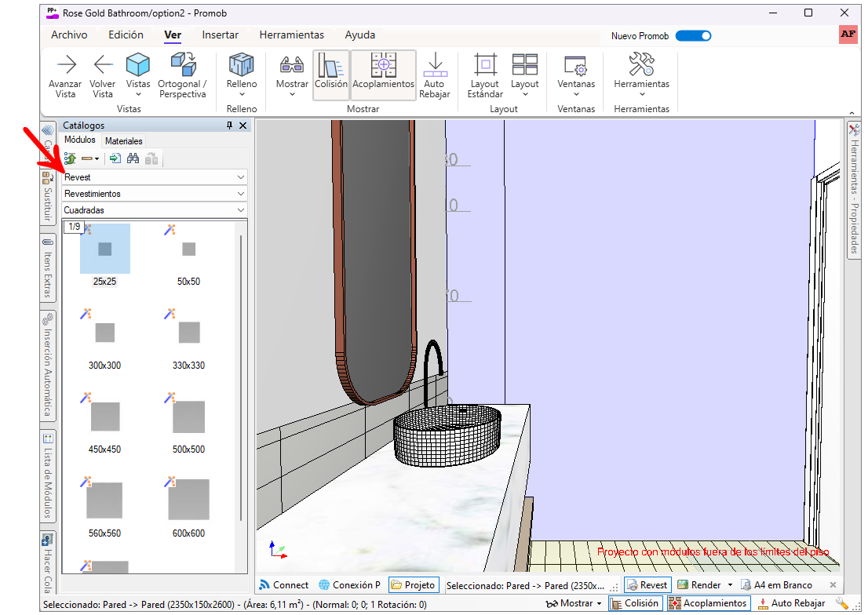Select the 330x330 tile thumbnail
Screen dimensions: 868x615
click(188, 333)
